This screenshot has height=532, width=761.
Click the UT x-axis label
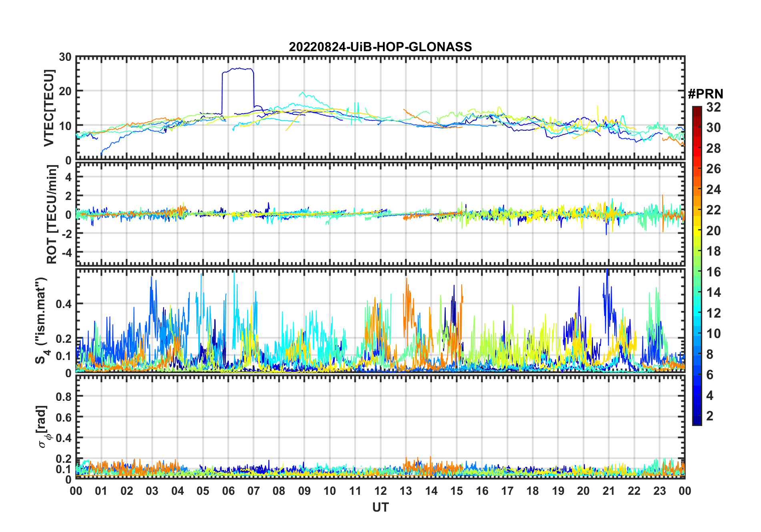point(380,507)
